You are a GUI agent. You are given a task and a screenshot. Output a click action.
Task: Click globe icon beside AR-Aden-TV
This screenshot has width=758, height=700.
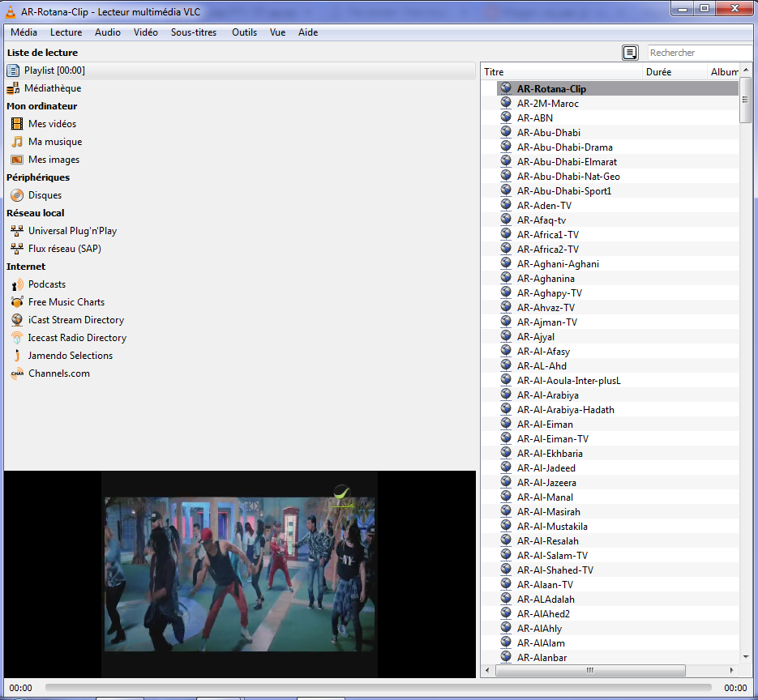click(506, 205)
